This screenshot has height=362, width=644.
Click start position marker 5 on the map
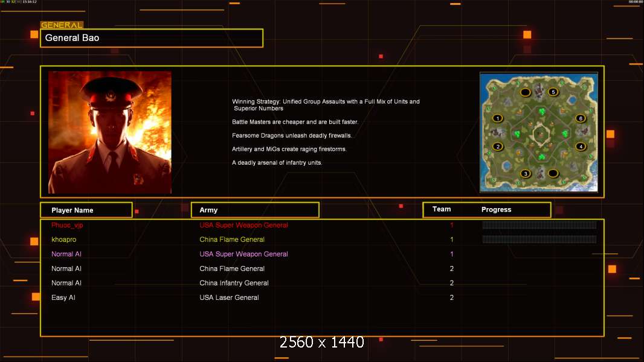tap(553, 92)
